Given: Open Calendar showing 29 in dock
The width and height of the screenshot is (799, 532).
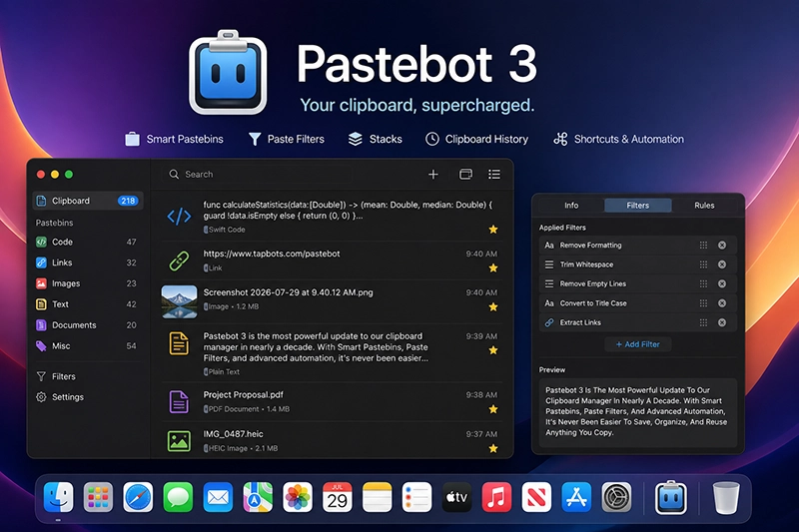Looking at the screenshot, I should coord(338,497).
